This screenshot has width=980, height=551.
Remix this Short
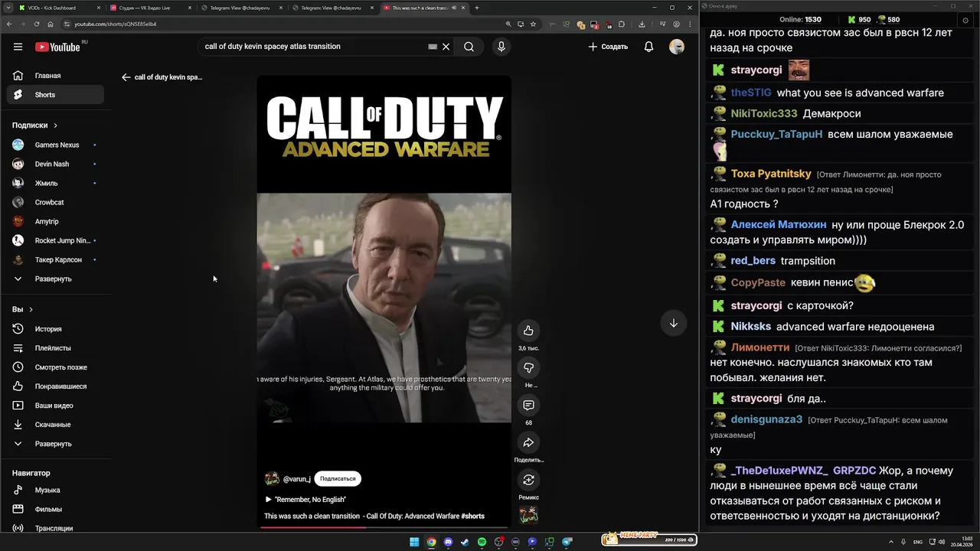[528, 480]
